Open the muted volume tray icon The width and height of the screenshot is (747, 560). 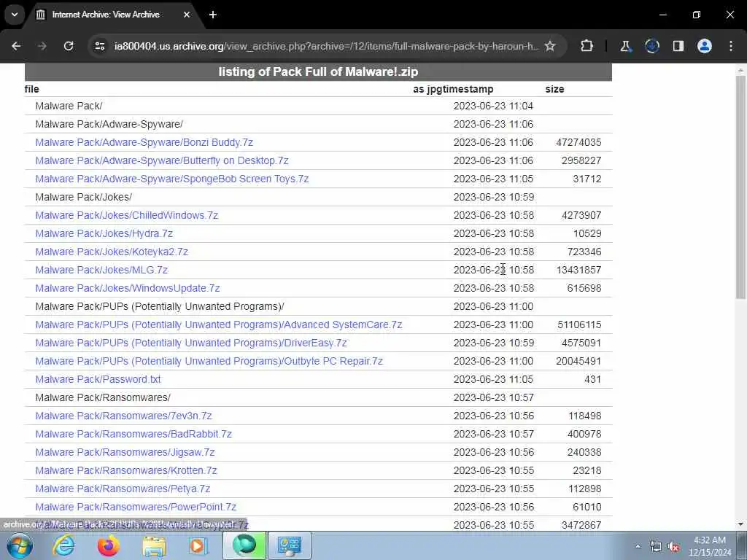click(673, 546)
